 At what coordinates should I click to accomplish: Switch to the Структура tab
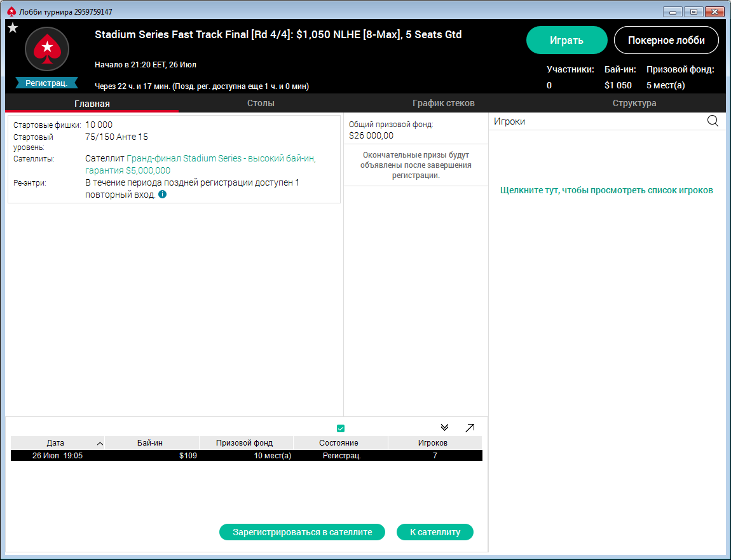point(634,103)
